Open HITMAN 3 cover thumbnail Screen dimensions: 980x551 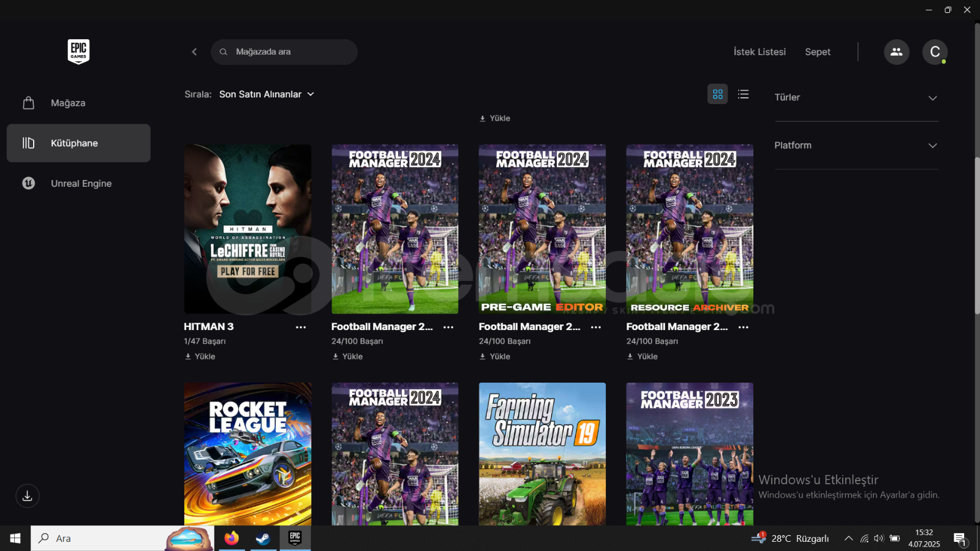click(247, 229)
